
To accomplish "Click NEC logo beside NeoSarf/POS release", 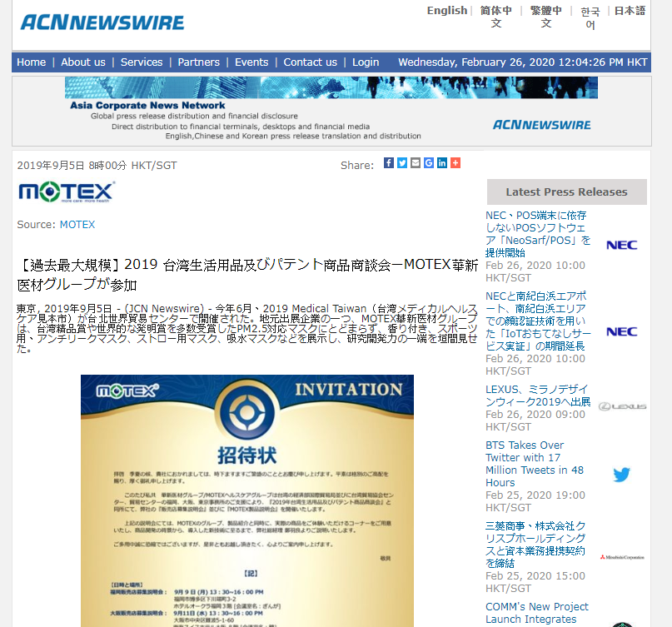I will point(622,245).
